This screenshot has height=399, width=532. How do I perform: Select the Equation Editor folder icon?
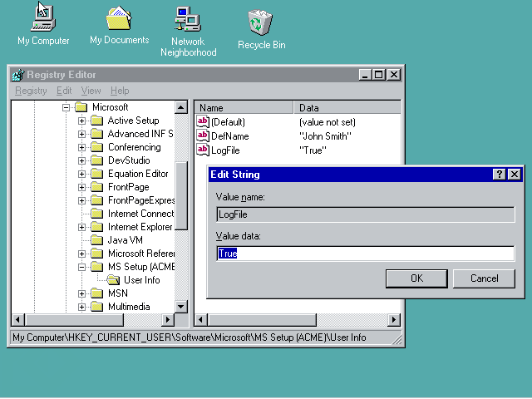pyautogui.click(x=97, y=174)
